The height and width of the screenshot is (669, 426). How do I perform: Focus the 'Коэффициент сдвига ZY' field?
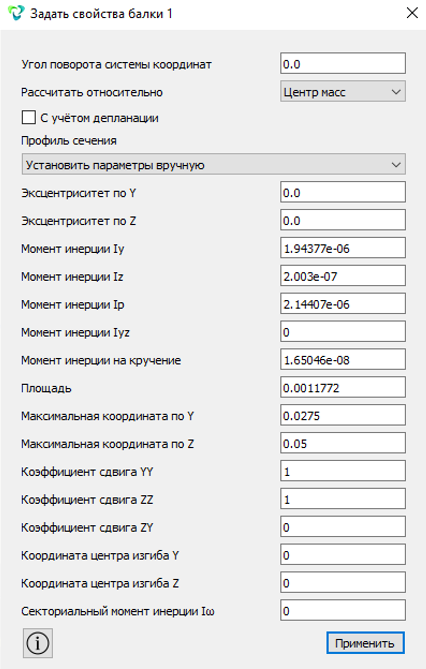pos(343,527)
